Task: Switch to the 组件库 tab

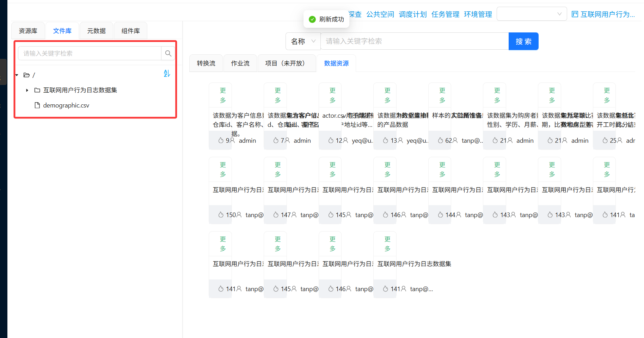Action: point(131,31)
